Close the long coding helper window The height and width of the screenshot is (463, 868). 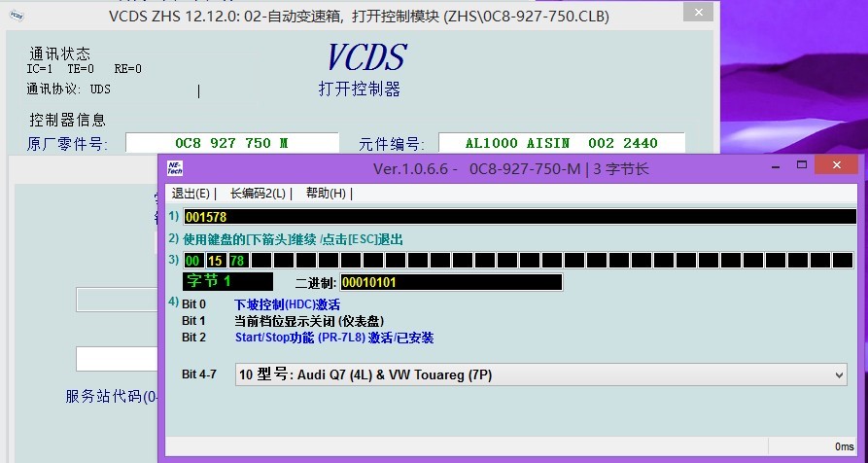[x=836, y=164]
